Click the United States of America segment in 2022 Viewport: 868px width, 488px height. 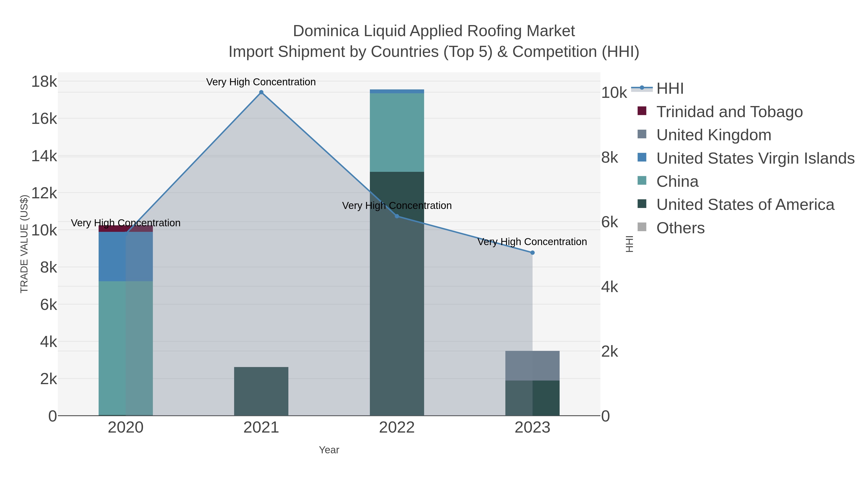(397, 294)
